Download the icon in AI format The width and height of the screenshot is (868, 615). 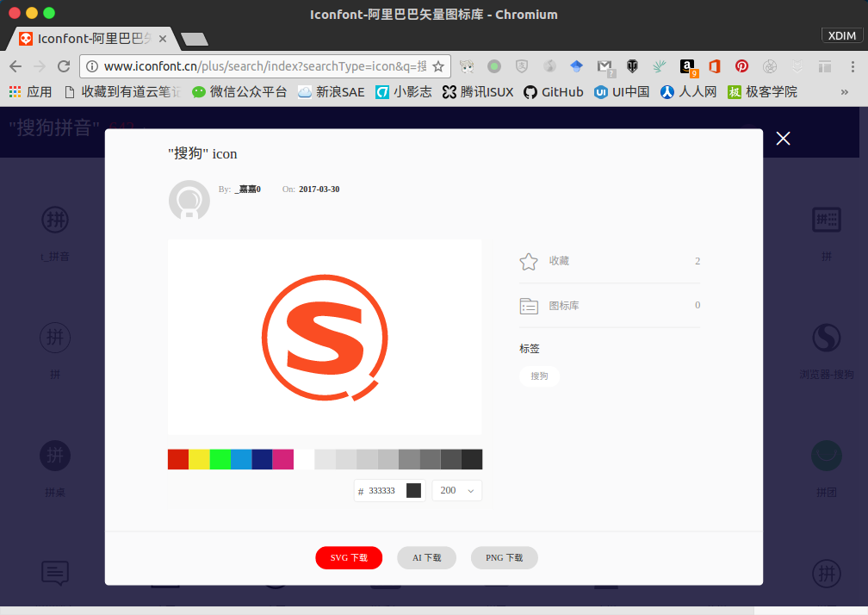[x=426, y=557]
